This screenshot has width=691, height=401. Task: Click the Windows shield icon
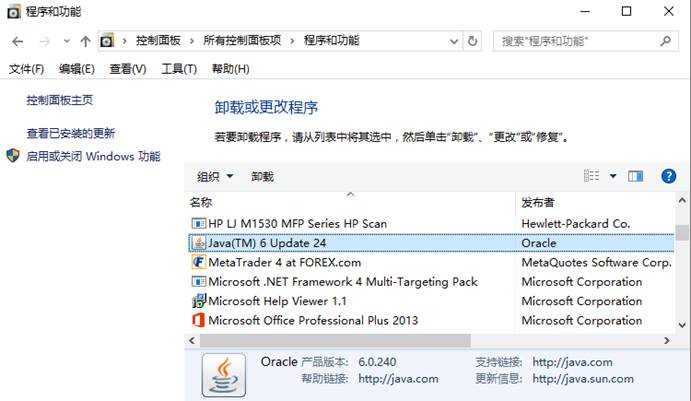tap(13, 156)
